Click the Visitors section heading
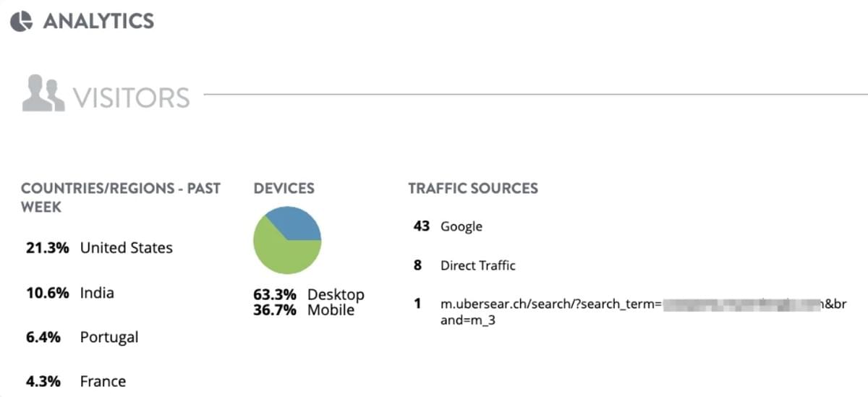This screenshot has width=868, height=397. click(131, 97)
